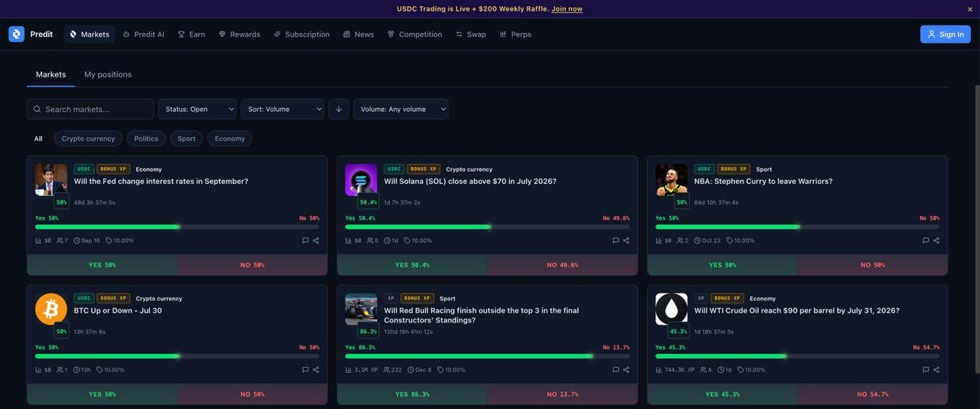
Task: Buy NO 50% on Fed rates market
Action: pos(253,265)
